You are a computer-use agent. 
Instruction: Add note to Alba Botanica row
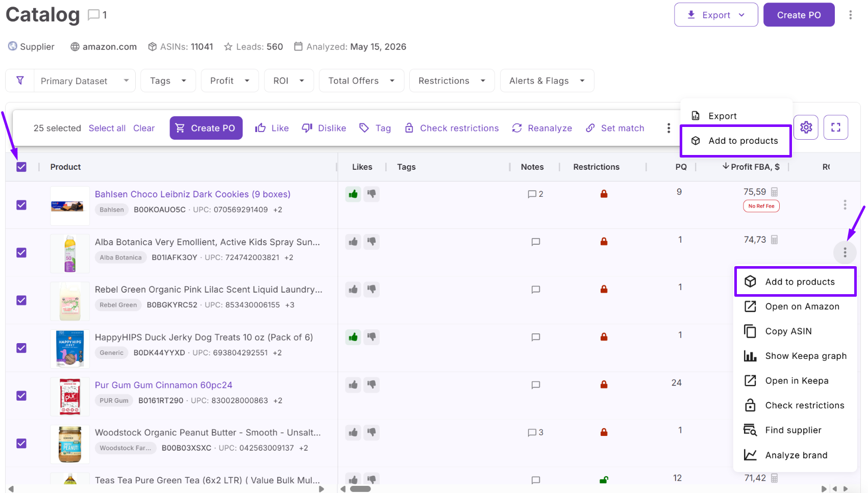click(x=536, y=242)
